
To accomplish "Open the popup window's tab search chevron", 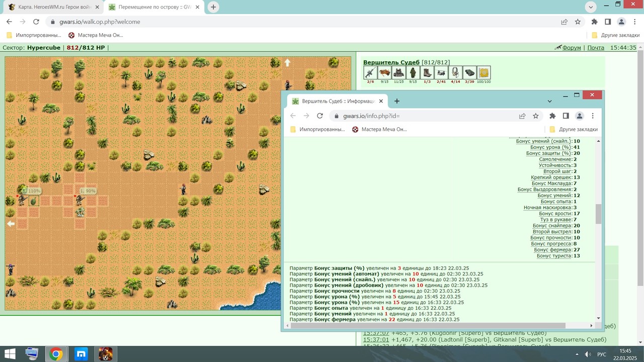I will point(549,101).
